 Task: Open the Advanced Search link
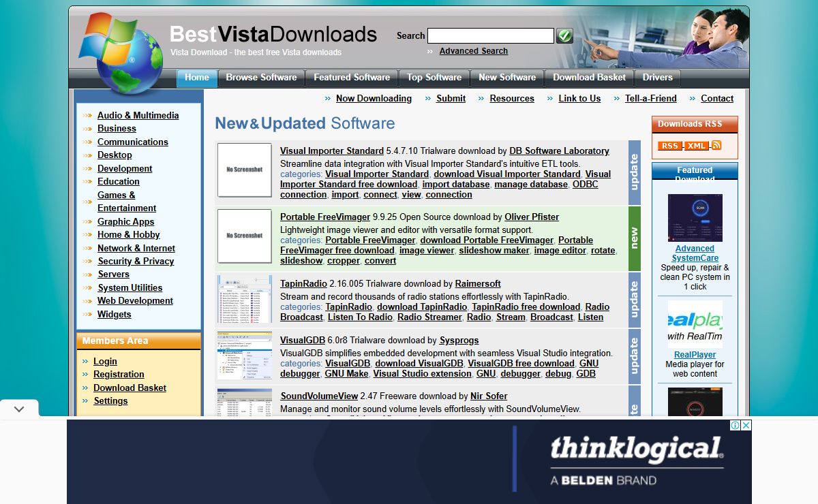coord(474,51)
